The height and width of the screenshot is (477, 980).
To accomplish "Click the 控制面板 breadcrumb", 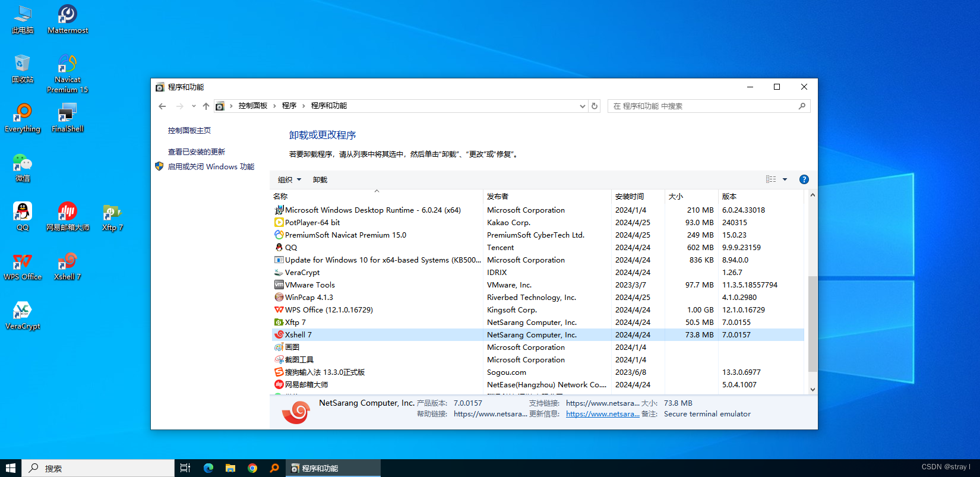I will click(253, 106).
